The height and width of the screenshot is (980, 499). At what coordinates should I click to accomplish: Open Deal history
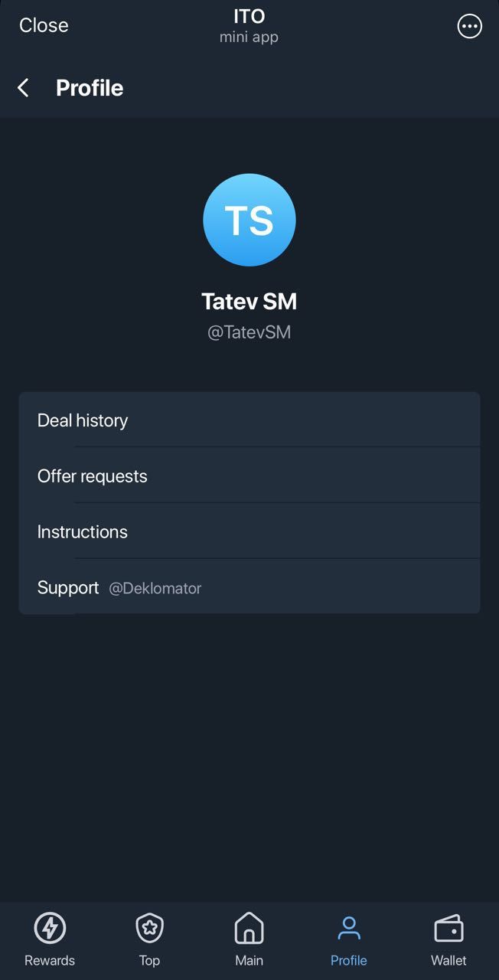83,420
